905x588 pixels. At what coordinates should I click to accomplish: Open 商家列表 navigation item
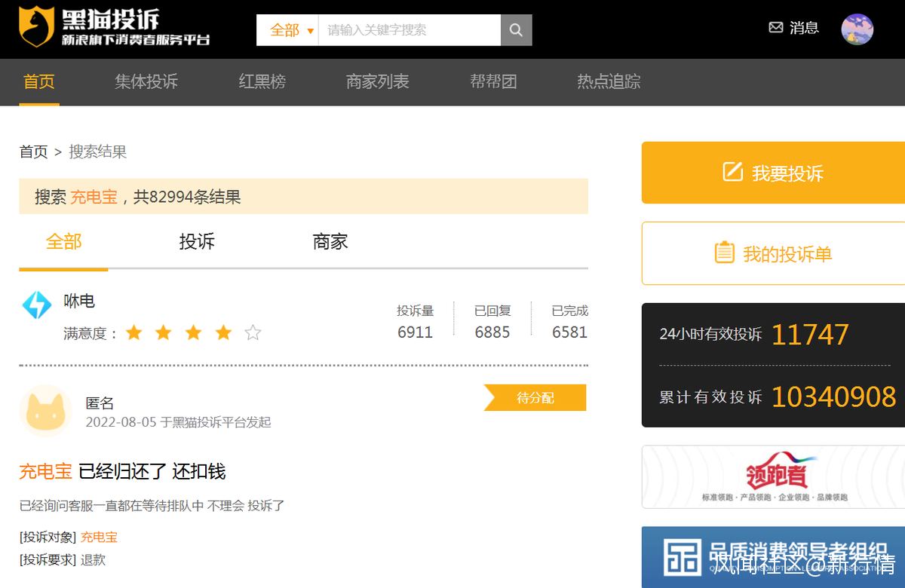[378, 81]
